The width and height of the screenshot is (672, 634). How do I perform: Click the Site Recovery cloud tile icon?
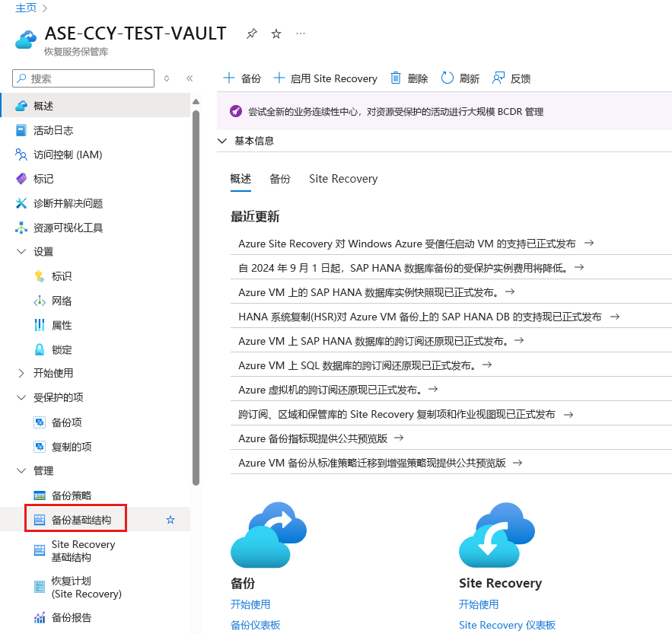pos(497,535)
